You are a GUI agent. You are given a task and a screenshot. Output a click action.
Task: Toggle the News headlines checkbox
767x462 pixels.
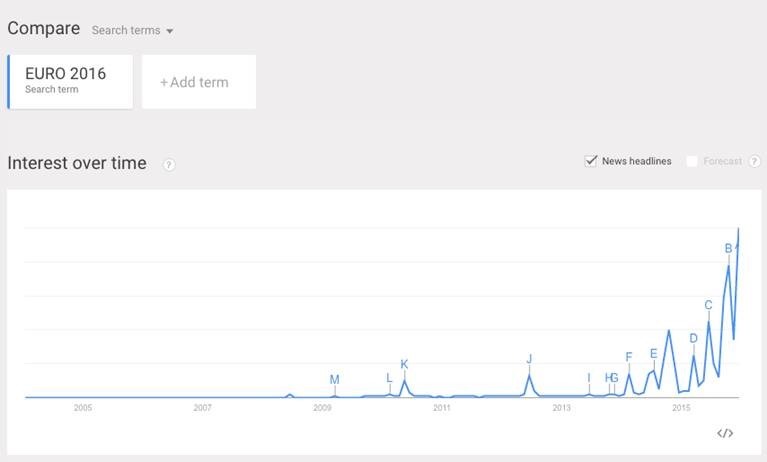(x=591, y=161)
